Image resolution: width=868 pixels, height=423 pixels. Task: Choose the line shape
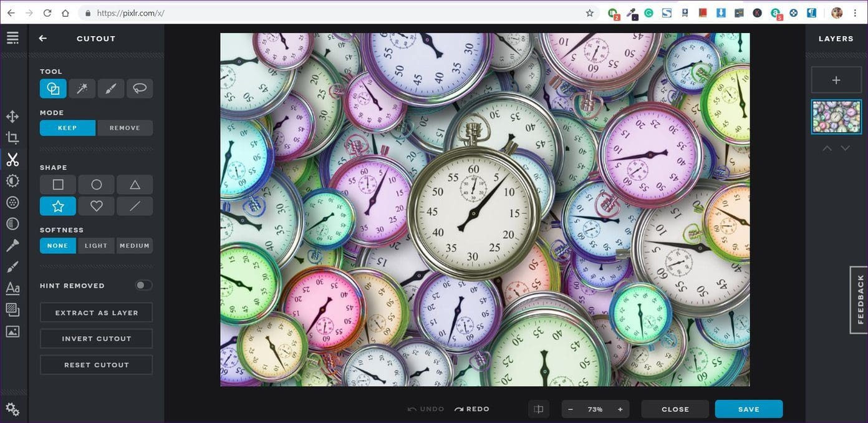(x=135, y=206)
